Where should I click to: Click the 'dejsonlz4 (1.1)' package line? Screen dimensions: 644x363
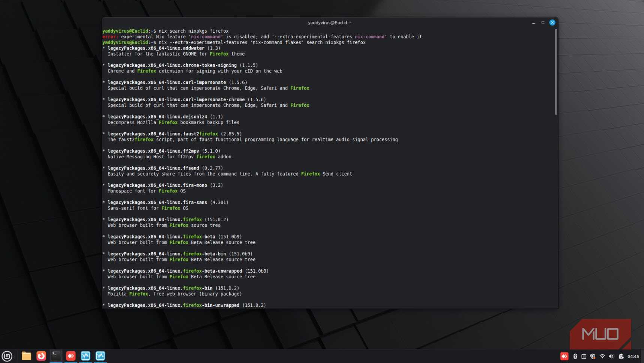tap(163, 117)
